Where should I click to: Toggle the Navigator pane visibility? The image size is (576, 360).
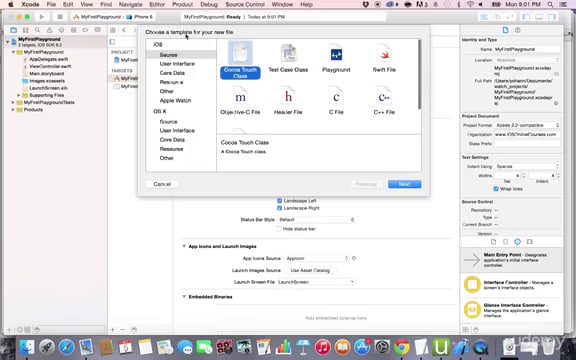tap(526, 17)
